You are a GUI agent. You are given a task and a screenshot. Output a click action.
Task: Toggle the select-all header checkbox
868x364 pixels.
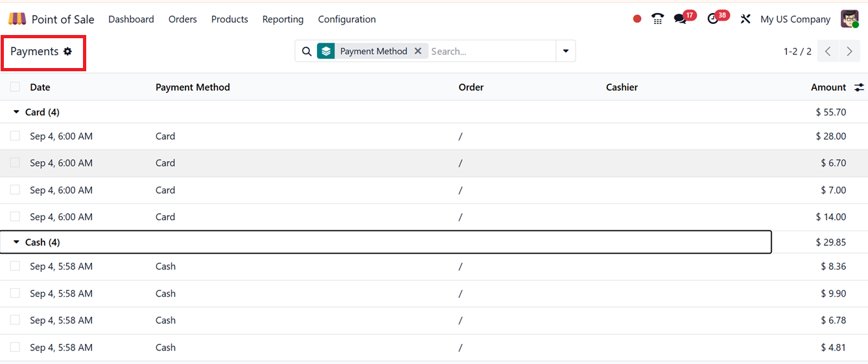click(x=15, y=87)
